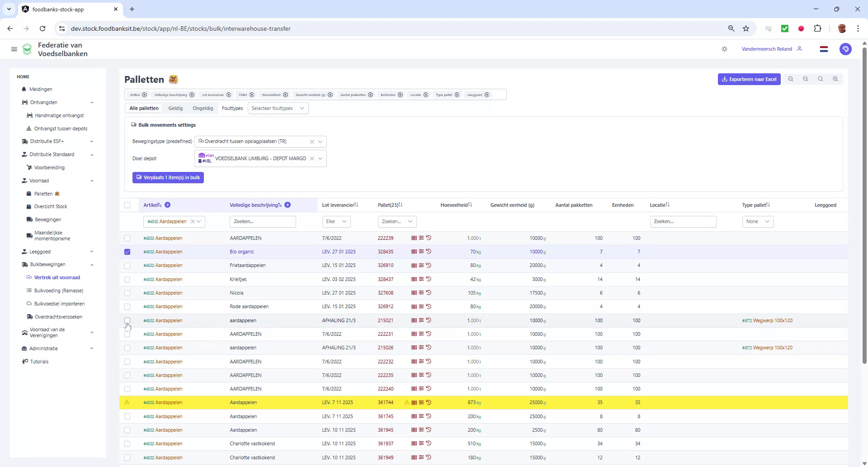The width and height of the screenshot is (868, 467).
Task: Collapse the Voorraad section in the sidebar
Action: point(92,181)
